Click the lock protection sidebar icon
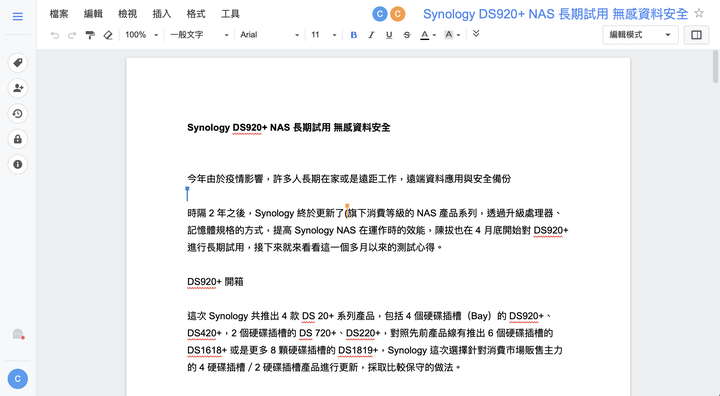This screenshot has height=396, width=720. coord(18,139)
